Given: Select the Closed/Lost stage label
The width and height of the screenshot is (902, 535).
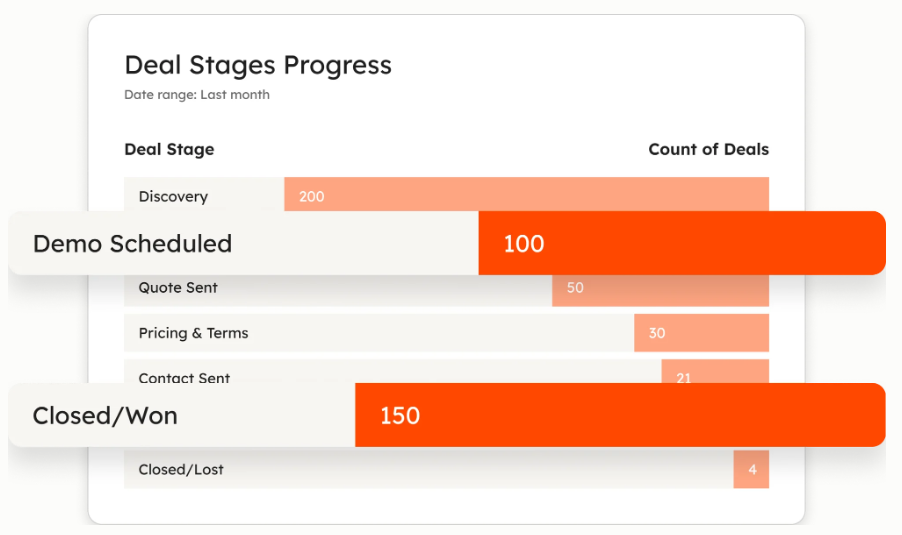Looking at the screenshot, I should pos(181,469).
